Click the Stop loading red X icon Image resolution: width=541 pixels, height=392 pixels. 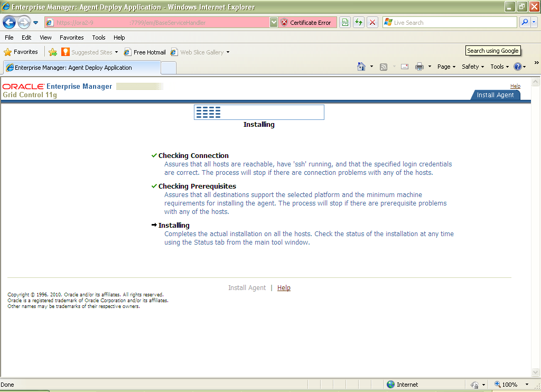(372, 23)
